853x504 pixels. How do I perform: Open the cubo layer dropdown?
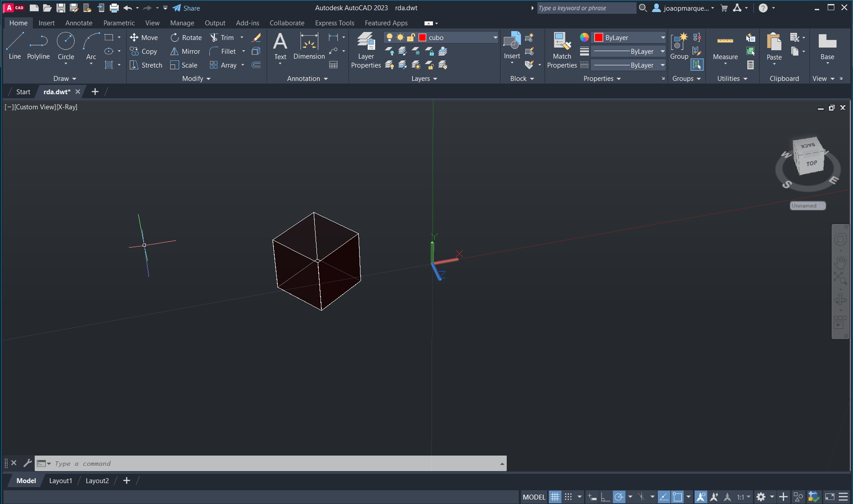tap(495, 38)
